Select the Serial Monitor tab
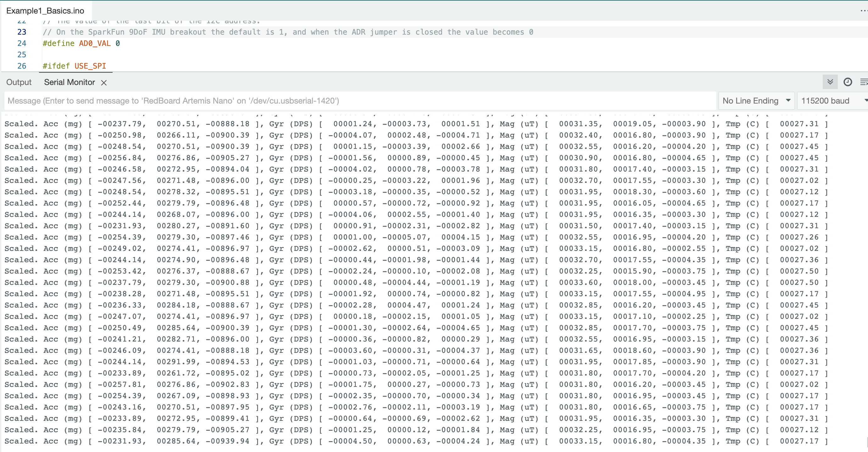868x452 pixels. point(70,82)
